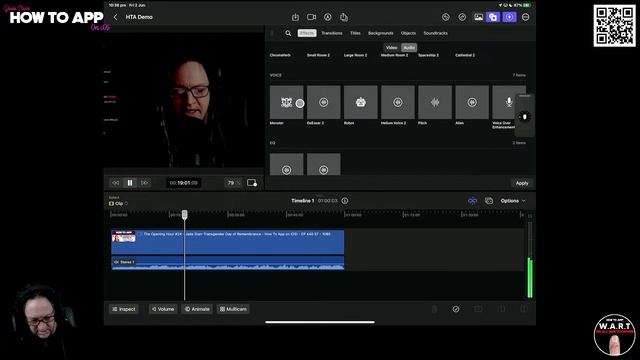
Task: Pick the Alien voice effect
Action: pyautogui.click(x=472, y=102)
